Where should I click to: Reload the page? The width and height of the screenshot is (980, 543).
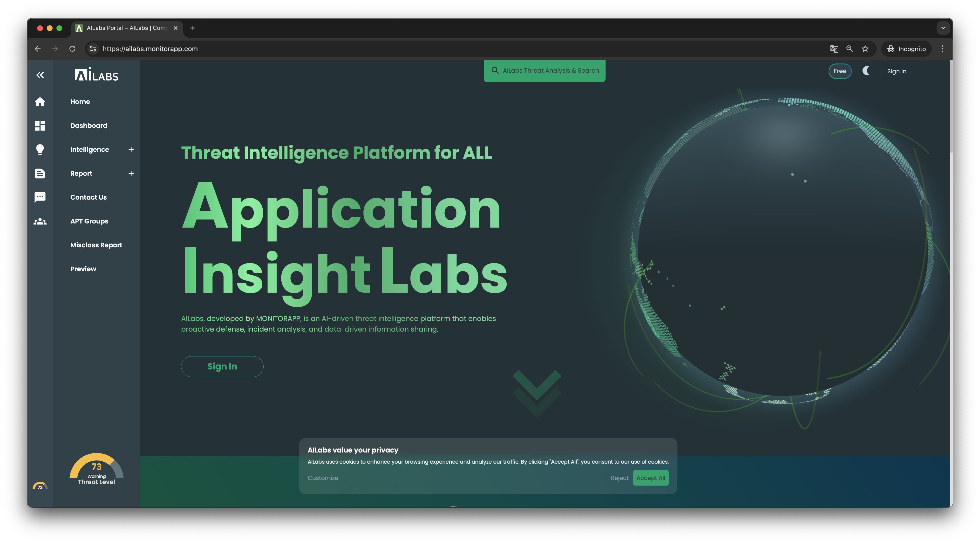pos(72,49)
